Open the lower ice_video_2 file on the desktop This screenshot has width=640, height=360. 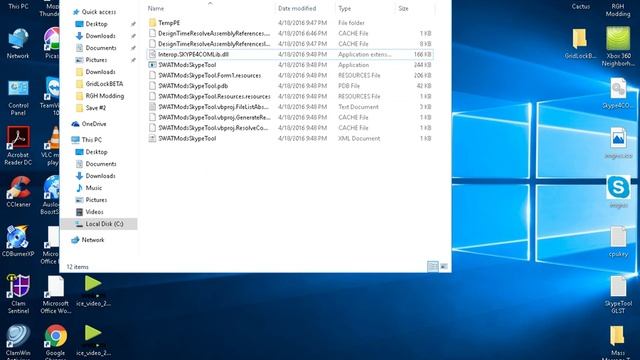93,340
